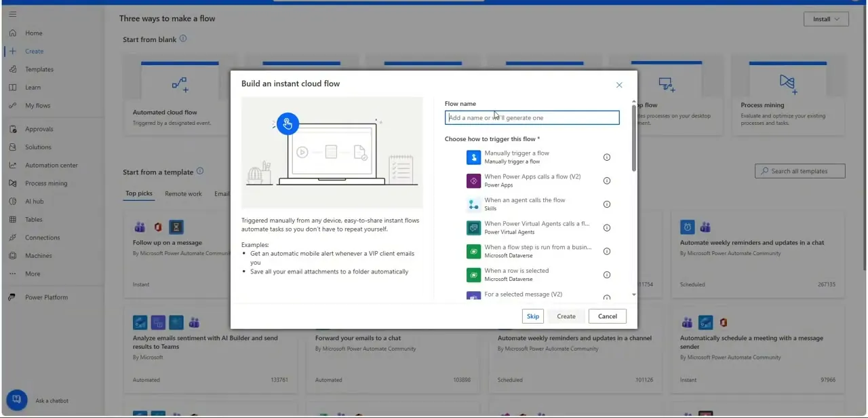Click the Automation center icon
This screenshot has height=418, width=868.
point(12,165)
